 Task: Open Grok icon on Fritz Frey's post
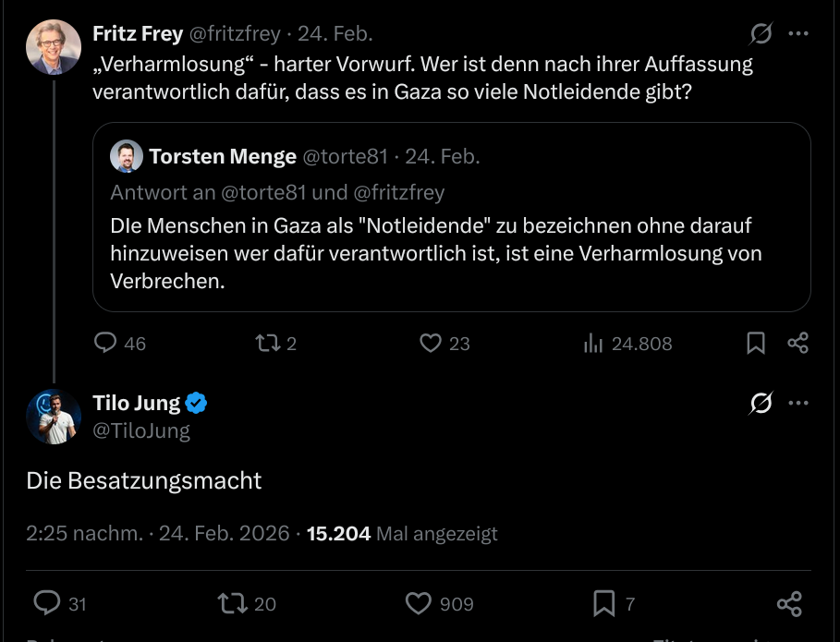coord(761,34)
